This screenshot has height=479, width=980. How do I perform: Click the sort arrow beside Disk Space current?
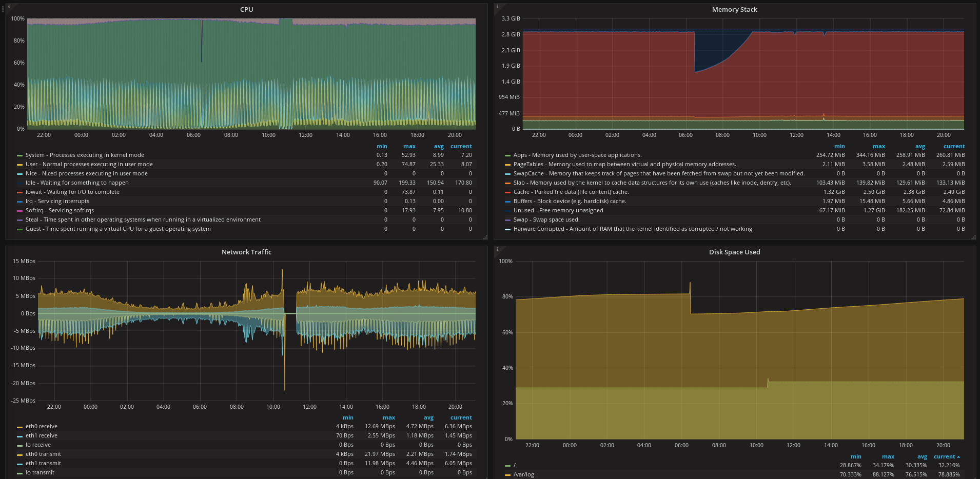(958, 456)
